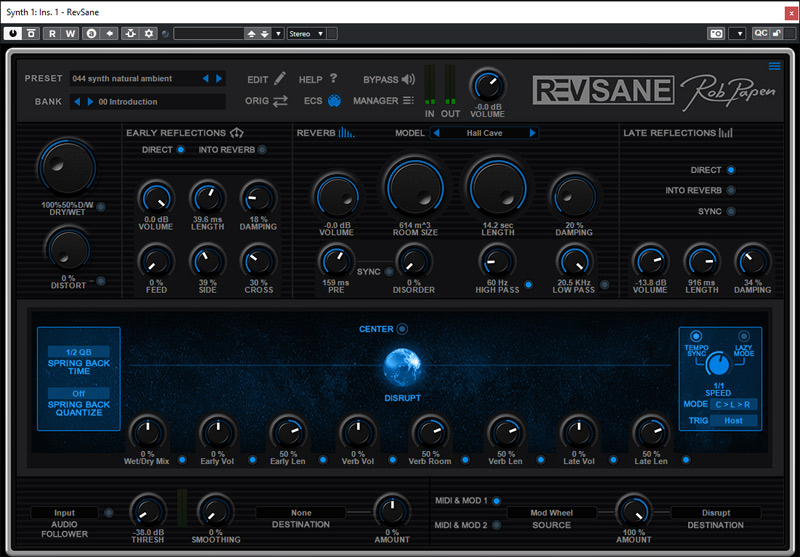Screen dimensions: 800x557
Task: Select the MIDI & MOD 2 tab
Action: (497, 525)
